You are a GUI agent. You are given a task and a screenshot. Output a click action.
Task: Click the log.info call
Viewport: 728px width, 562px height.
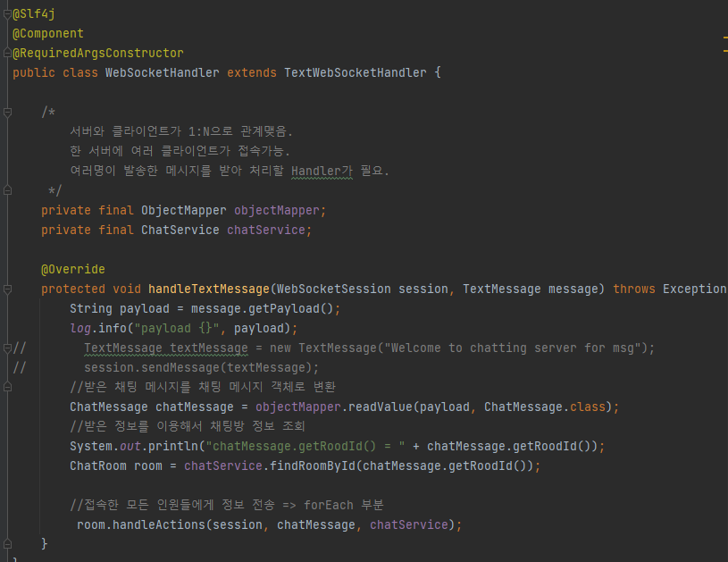coord(98,329)
